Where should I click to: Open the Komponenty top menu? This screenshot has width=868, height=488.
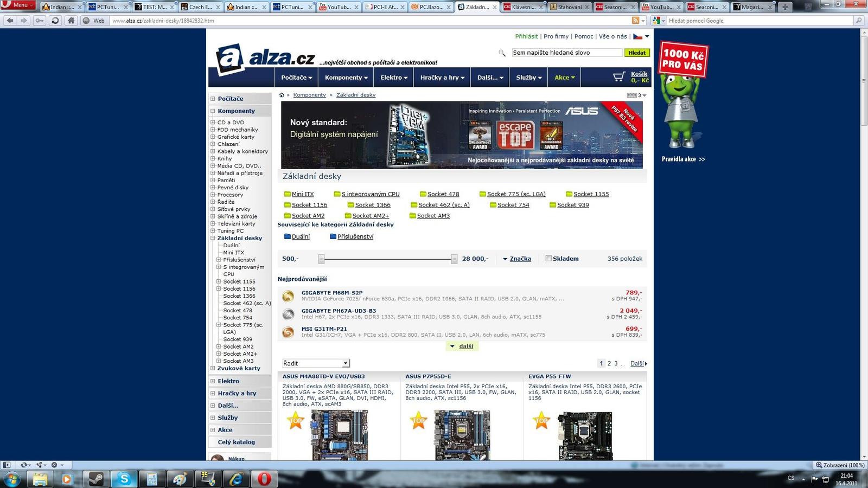point(346,78)
